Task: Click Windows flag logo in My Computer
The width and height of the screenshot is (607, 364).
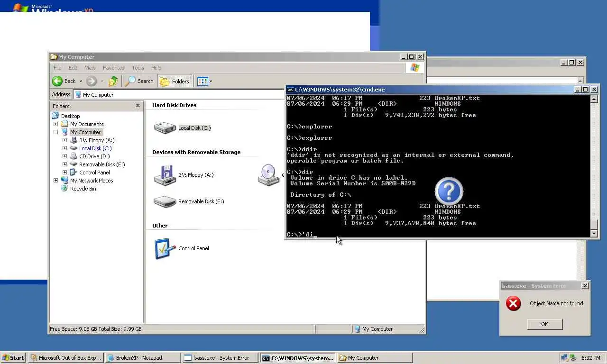Action: click(x=415, y=68)
